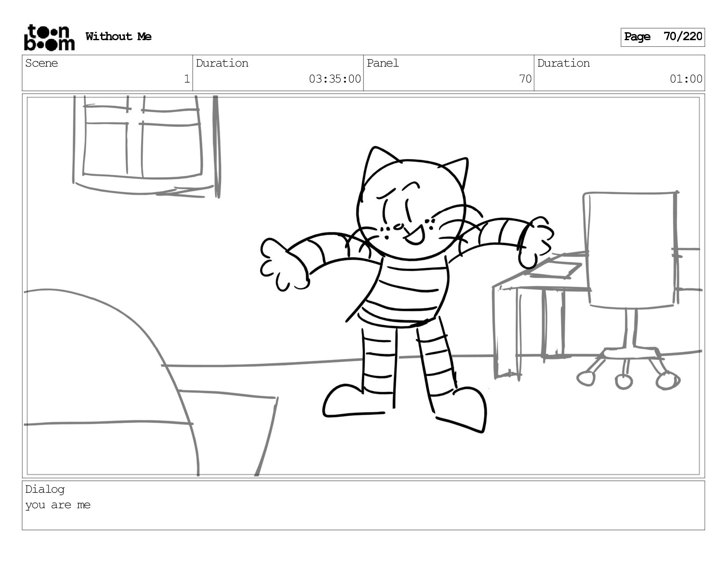Click the 'Page 70/220' page indicator
Screen dimensions: 728x563
[x=663, y=37]
